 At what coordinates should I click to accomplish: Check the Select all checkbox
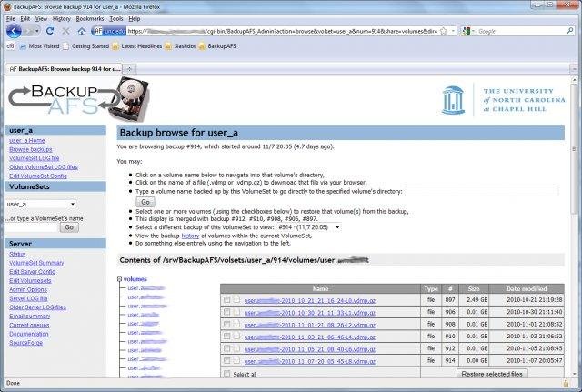(x=226, y=374)
